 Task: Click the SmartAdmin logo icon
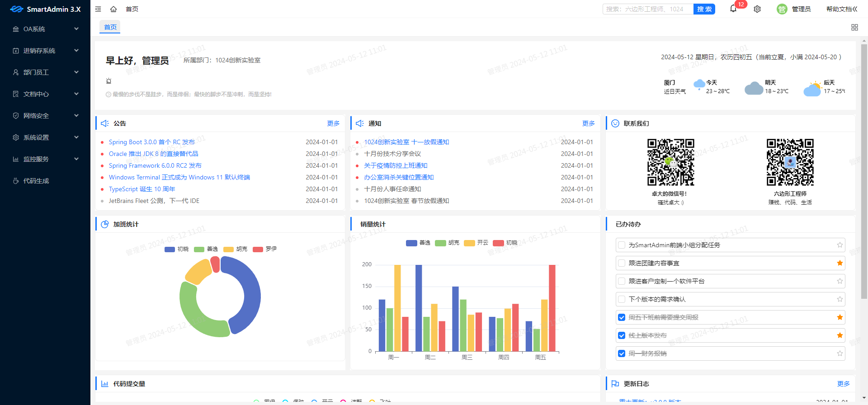pyautogui.click(x=17, y=9)
